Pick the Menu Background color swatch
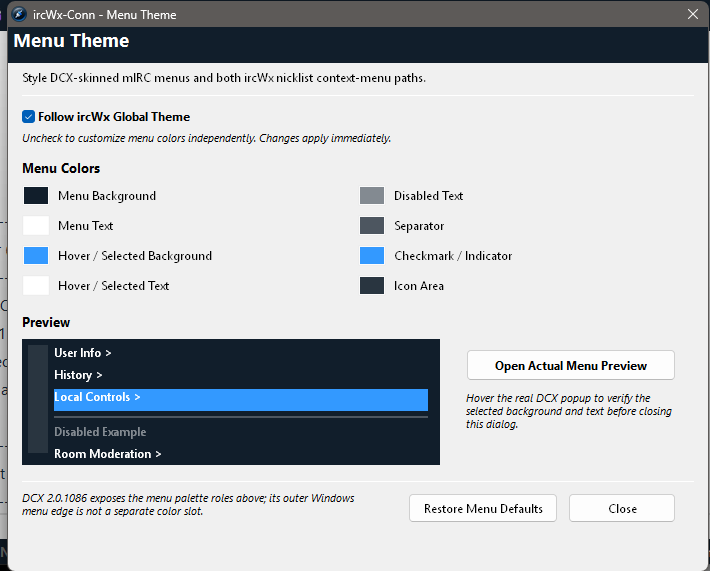The width and height of the screenshot is (710, 571). [x=36, y=196]
